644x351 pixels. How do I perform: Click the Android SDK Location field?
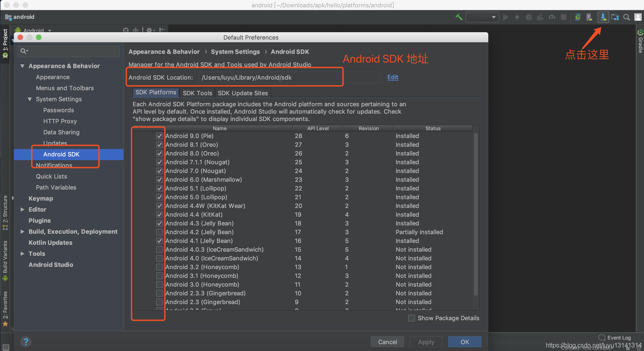click(x=290, y=77)
